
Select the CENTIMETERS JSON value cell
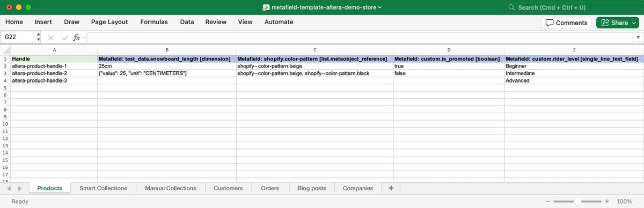point(166,73)
